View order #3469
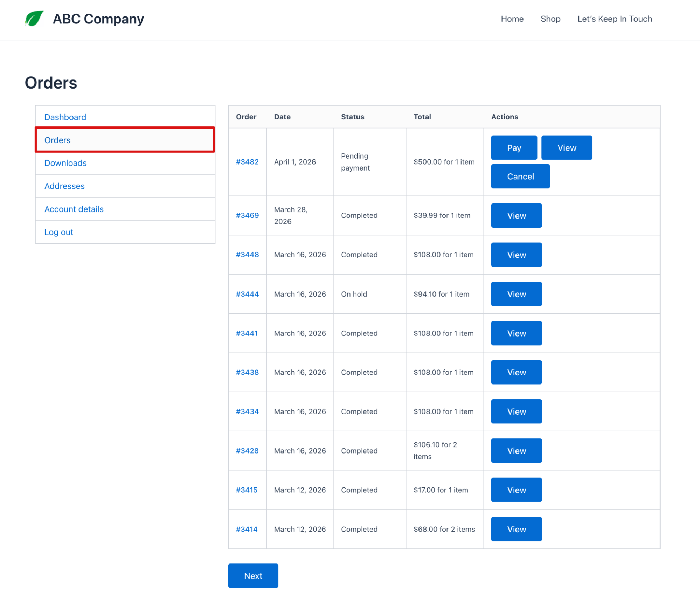The image size is (700, 616). (x=516, y=215)
